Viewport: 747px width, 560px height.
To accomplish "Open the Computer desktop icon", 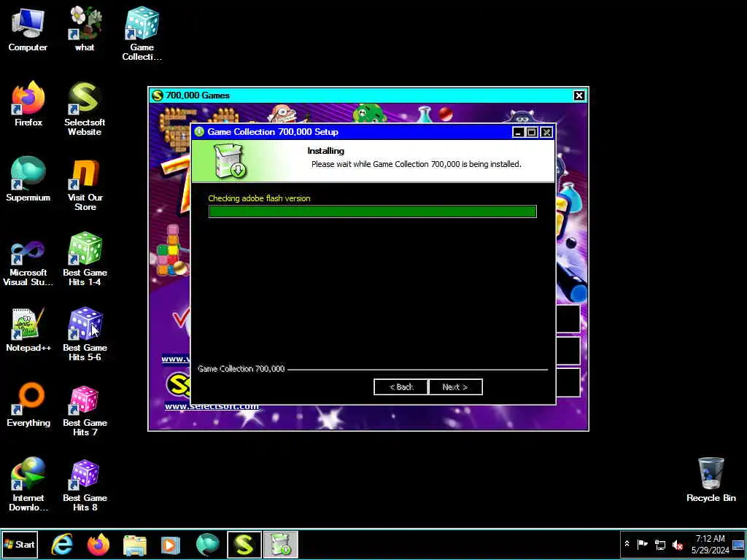I will (28, 29).
